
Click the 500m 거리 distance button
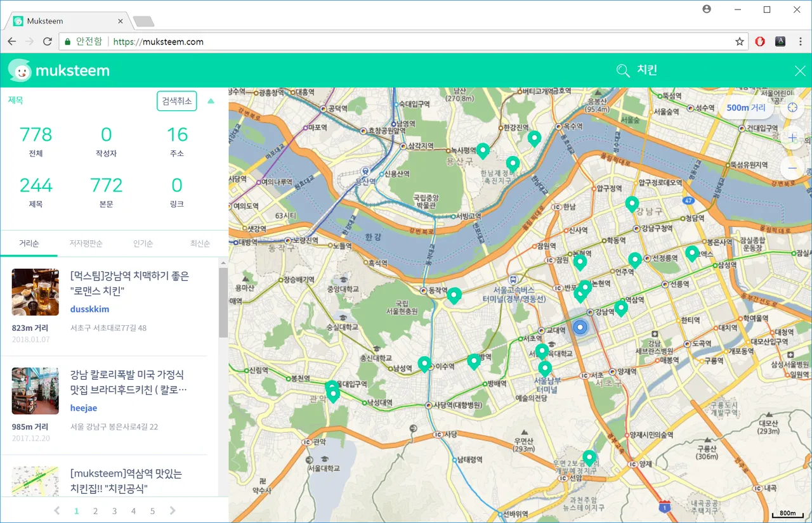(746, 108)
